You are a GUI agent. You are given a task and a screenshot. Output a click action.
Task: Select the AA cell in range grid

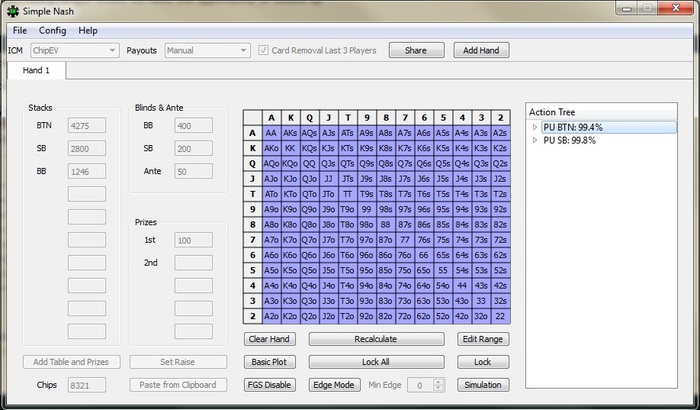coord(271,133)
